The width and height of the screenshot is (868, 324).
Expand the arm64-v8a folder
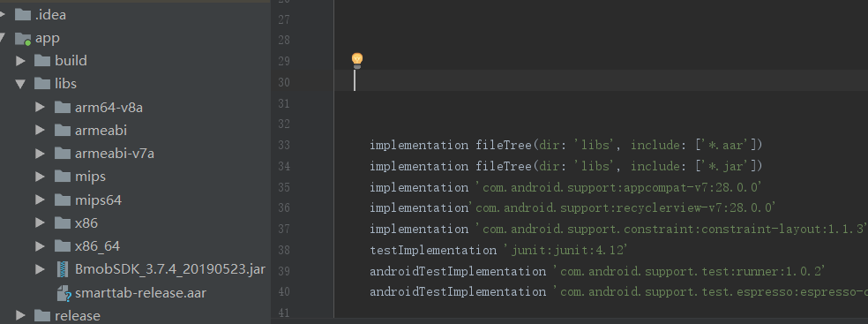[40, 107]
